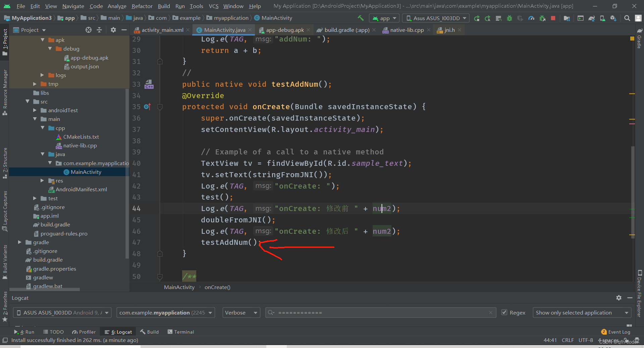Click the rerun toolbar icon with list lines
The width and height of the screenshot is (644, 348).
pyautogui.click(x=499, y=18)
